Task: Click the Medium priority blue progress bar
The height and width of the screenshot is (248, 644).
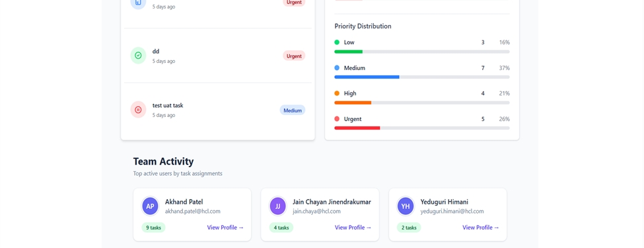Action: [x=422, y=77]
